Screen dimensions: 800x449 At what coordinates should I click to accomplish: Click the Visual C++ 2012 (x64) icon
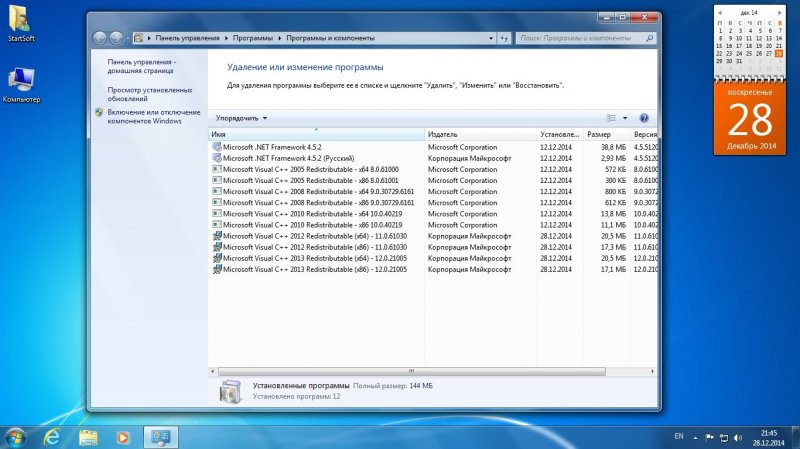tap(217, 236)
